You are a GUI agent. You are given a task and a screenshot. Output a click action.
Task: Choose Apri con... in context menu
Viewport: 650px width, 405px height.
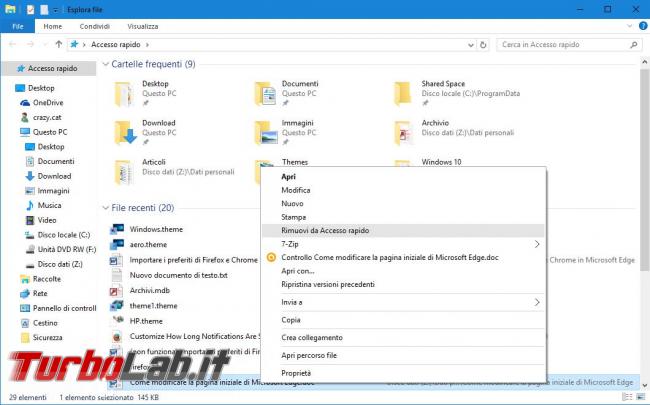click(403, 271)
